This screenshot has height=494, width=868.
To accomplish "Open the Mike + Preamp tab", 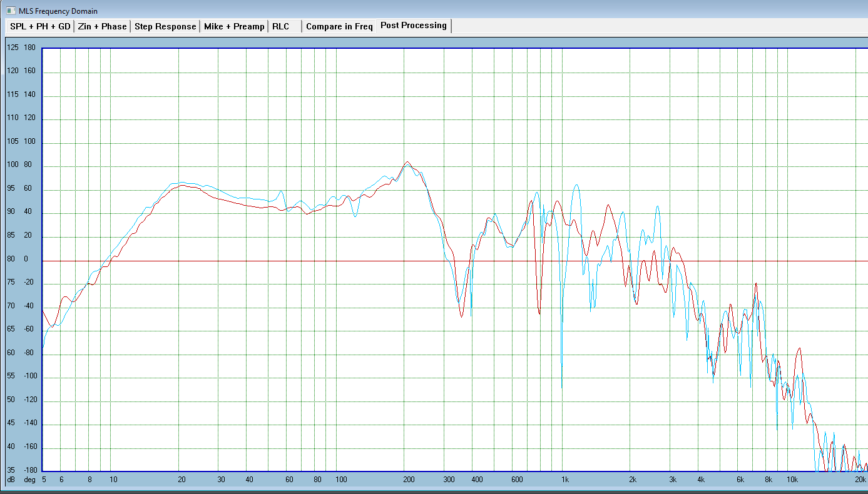I will 234,26.
